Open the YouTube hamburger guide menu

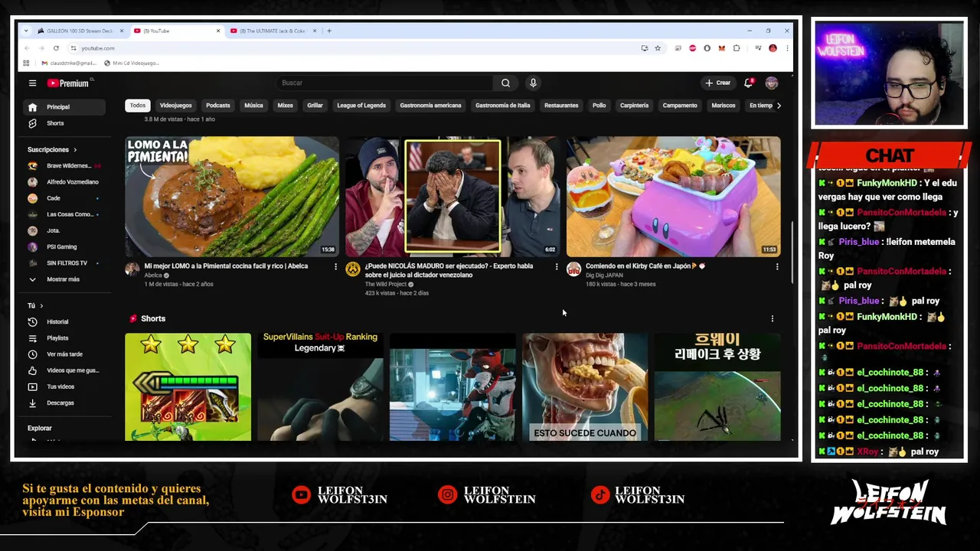click(32, 83)
